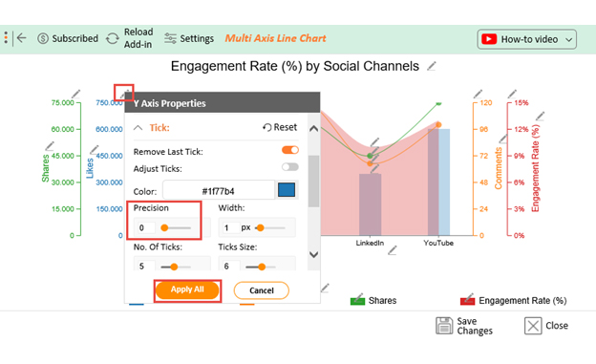Click pencil icon above Shares axis
Screen dimensions: 596x364
pyautogui.click(x=76, y=94)
